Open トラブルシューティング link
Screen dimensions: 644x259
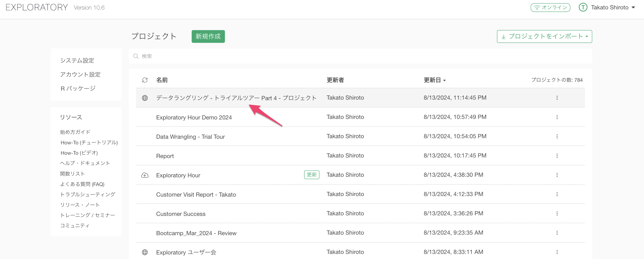coord(88,194)
